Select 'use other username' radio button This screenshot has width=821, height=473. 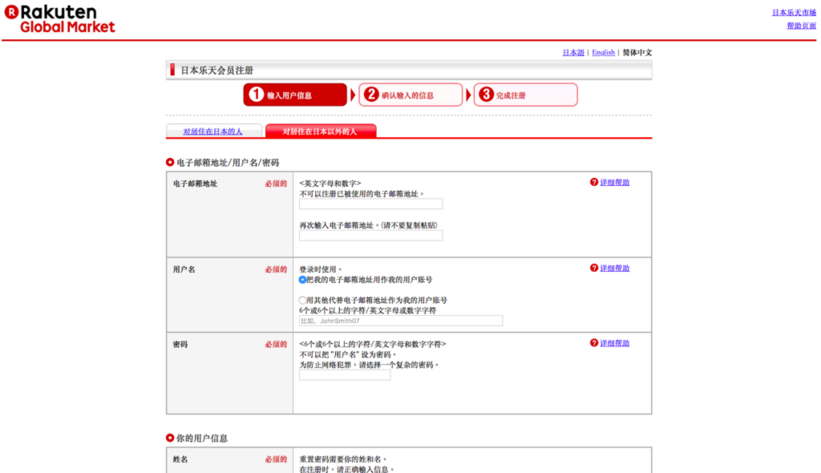coord(303,300)
